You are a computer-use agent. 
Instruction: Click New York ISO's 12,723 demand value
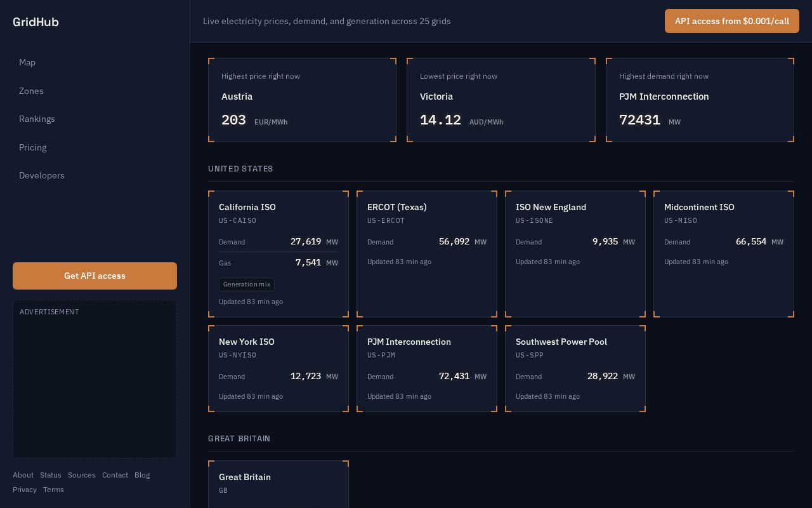[306, 377]
